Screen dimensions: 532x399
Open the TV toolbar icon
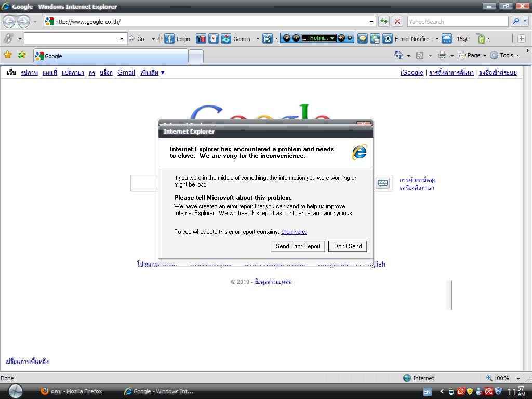coord(268,38)
